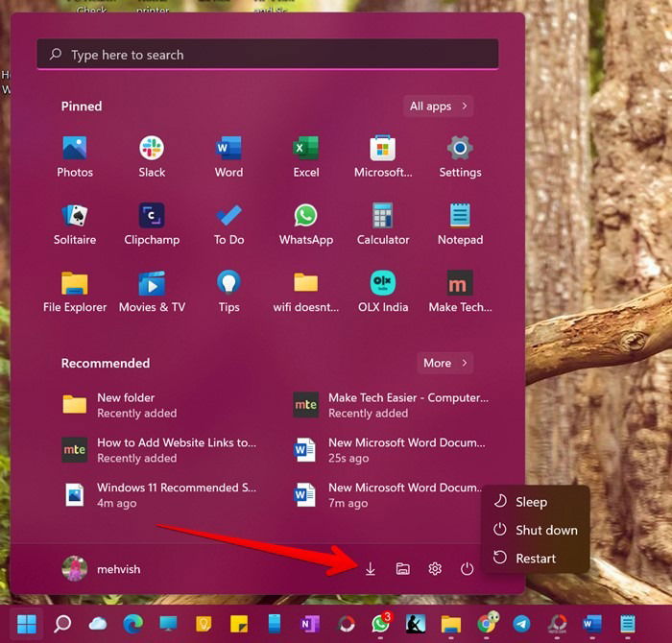
Task: Choose Shut down from power menu
Action: [536, 530]
